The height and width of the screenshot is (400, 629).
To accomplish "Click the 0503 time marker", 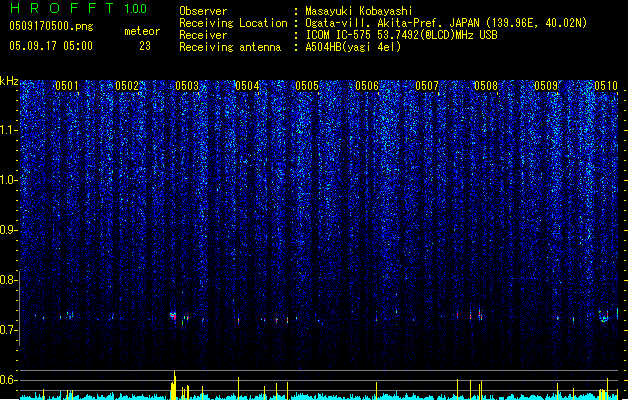I will click(187, 86).
